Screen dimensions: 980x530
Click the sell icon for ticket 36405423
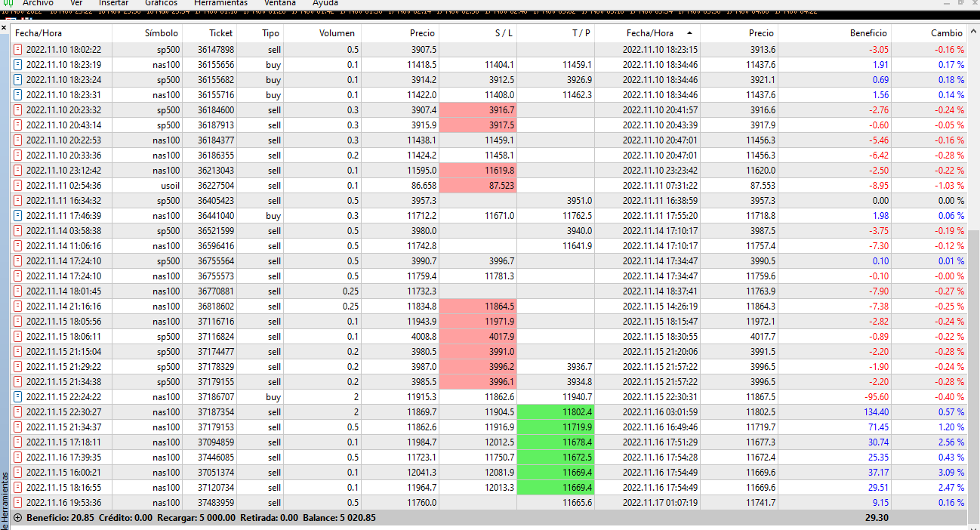click(18, 201)
